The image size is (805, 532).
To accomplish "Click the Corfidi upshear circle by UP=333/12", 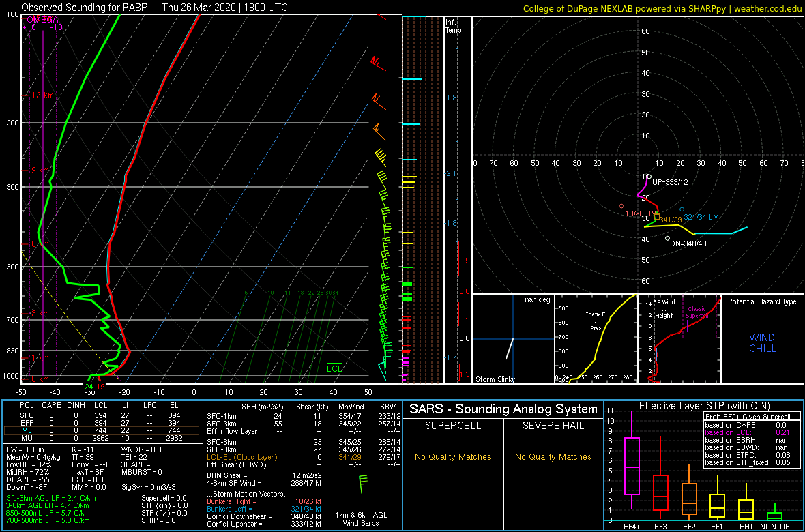I will click(648, 176).
